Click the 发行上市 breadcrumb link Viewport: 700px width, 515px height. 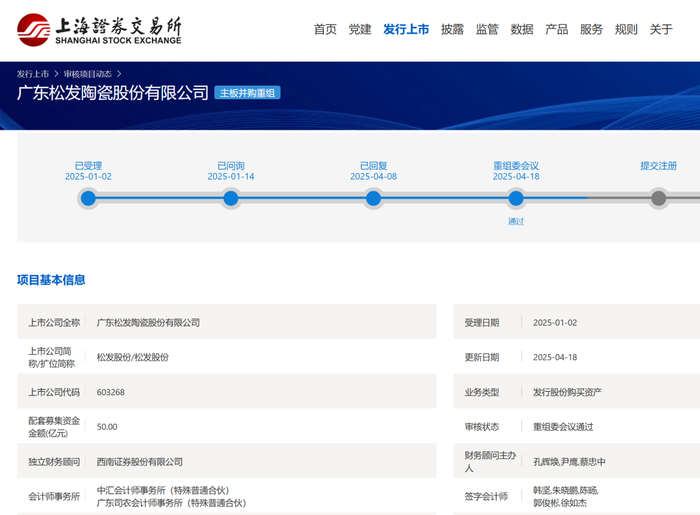[33, 74]
